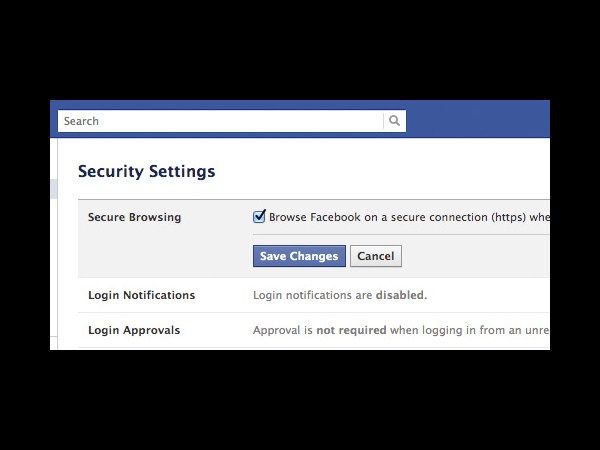Open 'Login notifications are disabled' status text
The image size is (600, 450).
point(340,295)
